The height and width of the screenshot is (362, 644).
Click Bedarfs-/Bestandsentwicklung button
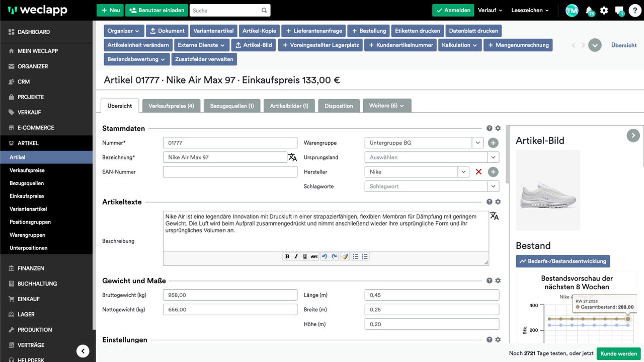[x=563, y=261]
